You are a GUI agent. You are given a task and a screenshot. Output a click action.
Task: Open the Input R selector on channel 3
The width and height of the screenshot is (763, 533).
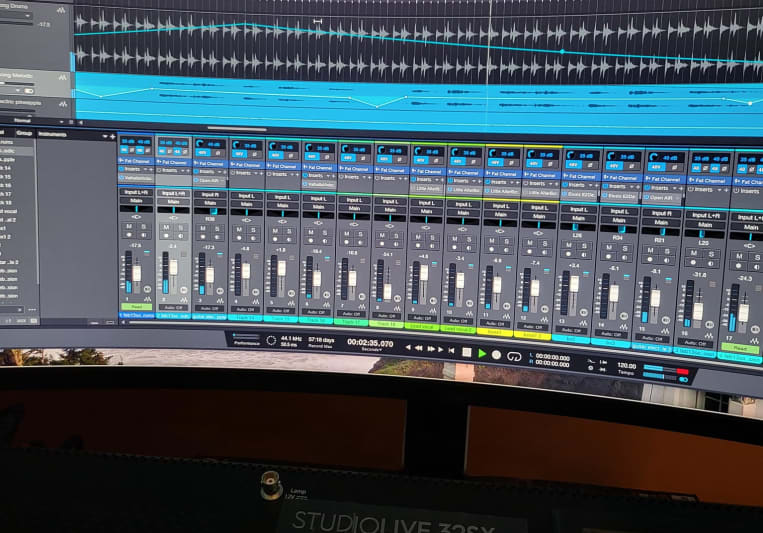[210, 195]
